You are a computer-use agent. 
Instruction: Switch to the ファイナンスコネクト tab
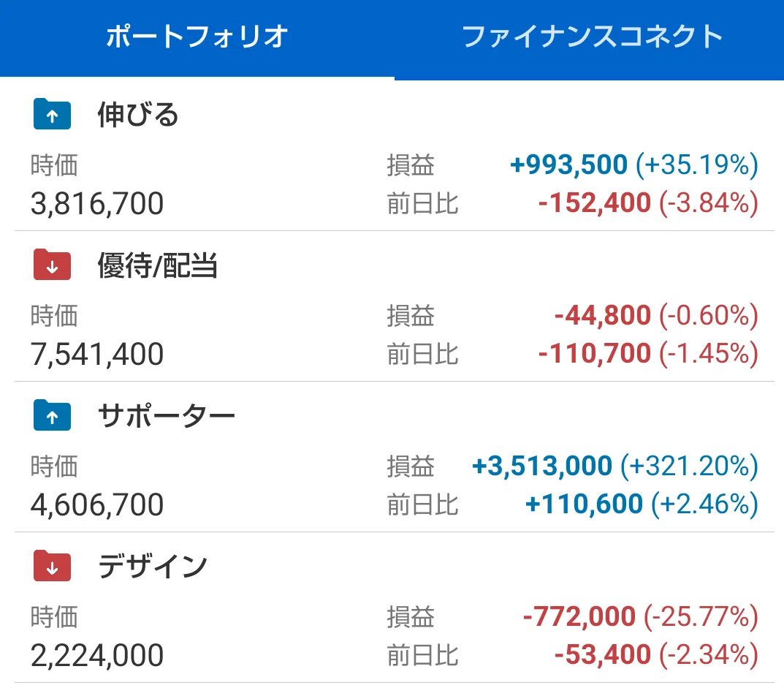pos(592,37)
